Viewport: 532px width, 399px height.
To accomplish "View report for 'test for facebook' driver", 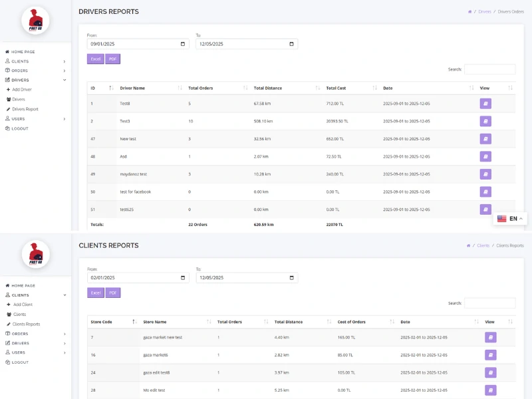I will click(485, 192).
